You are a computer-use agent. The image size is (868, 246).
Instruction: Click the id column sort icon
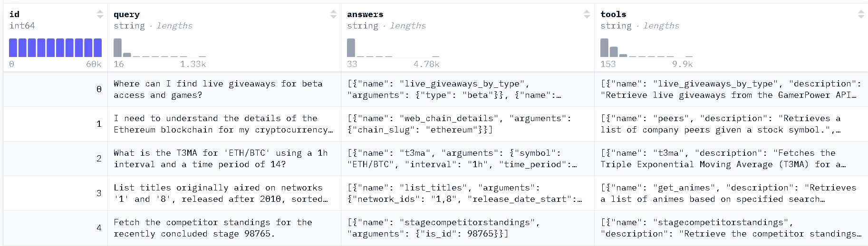(x=100, y=14)
